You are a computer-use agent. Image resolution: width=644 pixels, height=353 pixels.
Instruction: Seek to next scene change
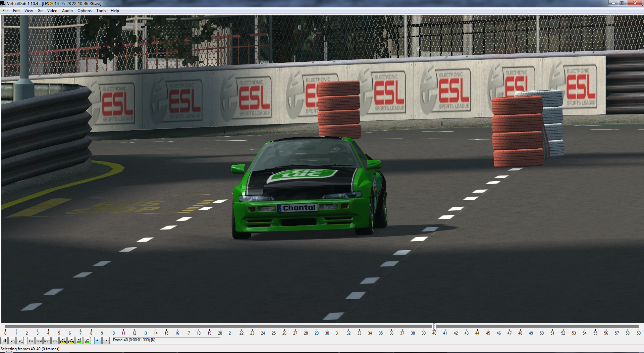click(x=87, y=341)
